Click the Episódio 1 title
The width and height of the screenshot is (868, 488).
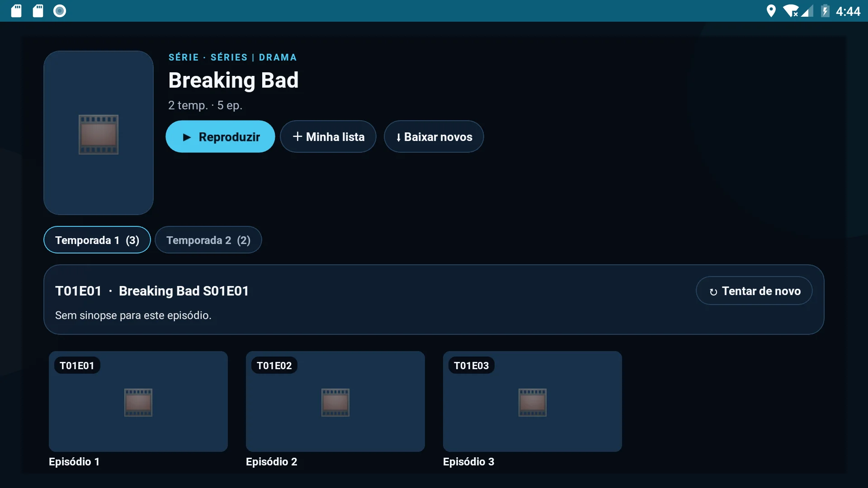coord(74,462)
